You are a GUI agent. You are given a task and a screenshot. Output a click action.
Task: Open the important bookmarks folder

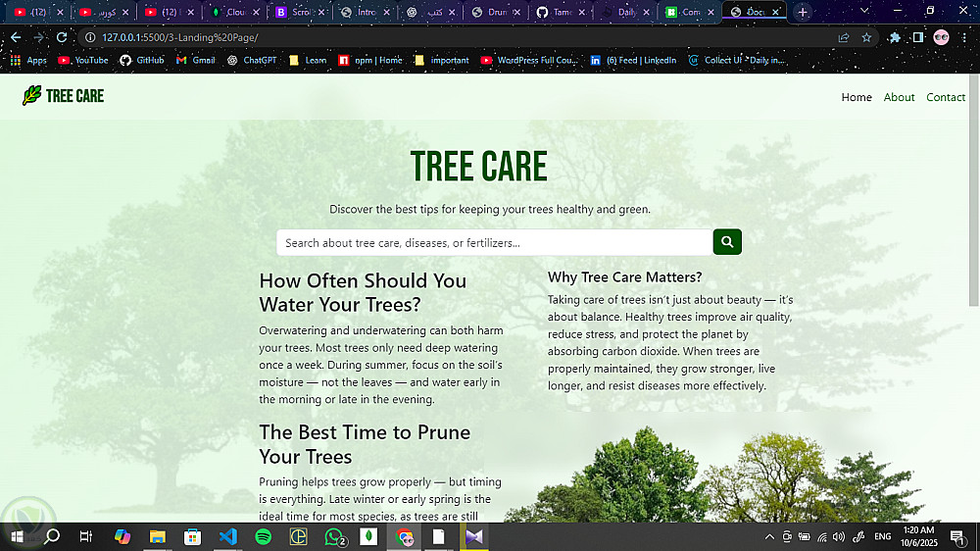tap(441, 60)
